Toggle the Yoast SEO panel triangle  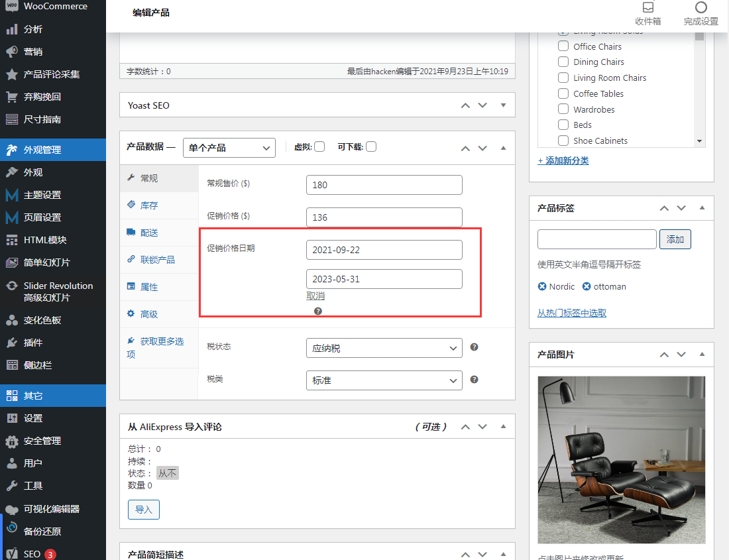[x=503, y=105]
